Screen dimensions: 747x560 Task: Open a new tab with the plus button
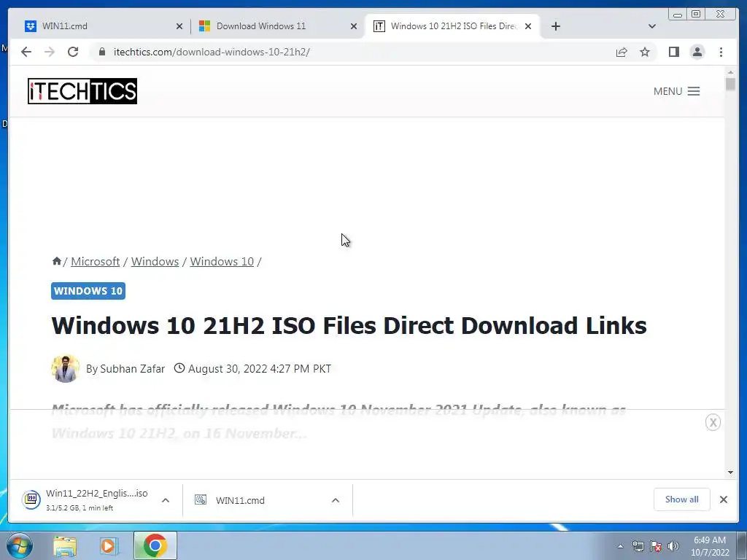(x=555, y=26)
